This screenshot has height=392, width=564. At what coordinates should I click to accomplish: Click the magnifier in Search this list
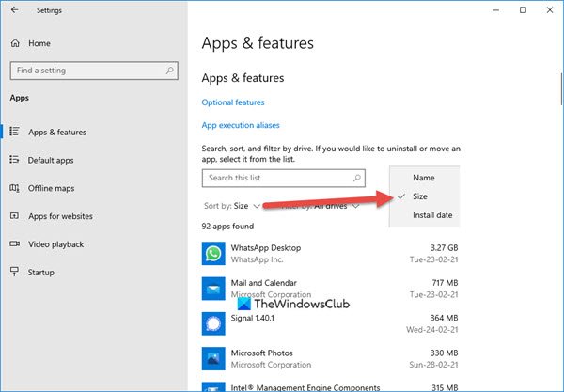(357, 178)
